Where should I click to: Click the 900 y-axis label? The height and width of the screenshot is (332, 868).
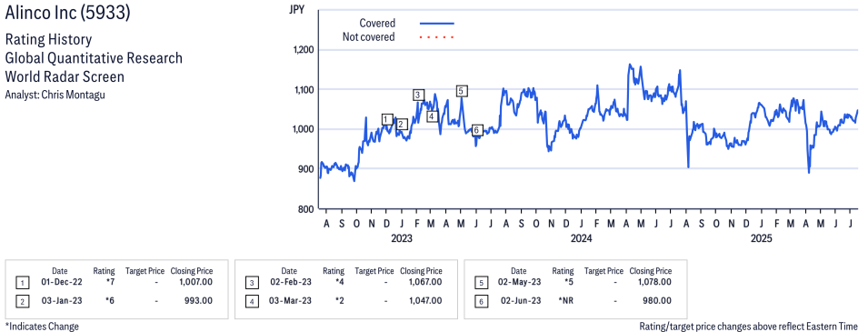tap(306, 169)
